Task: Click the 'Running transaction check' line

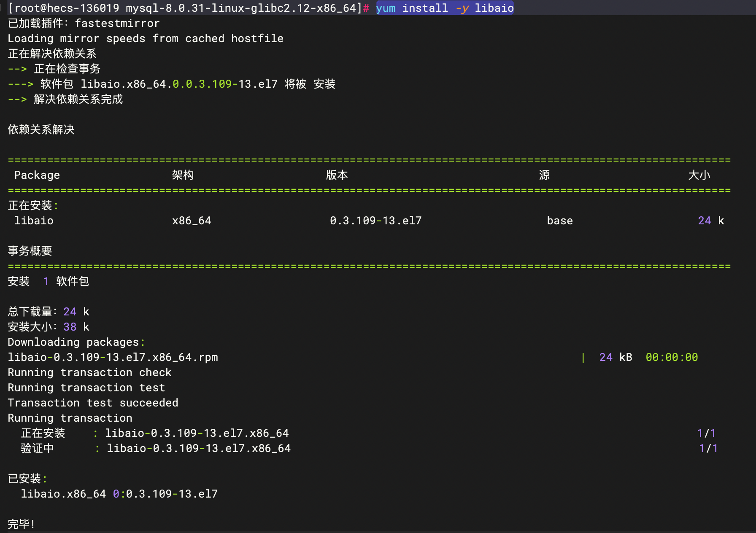Action: pyautogui.click(x=89, y=372)
